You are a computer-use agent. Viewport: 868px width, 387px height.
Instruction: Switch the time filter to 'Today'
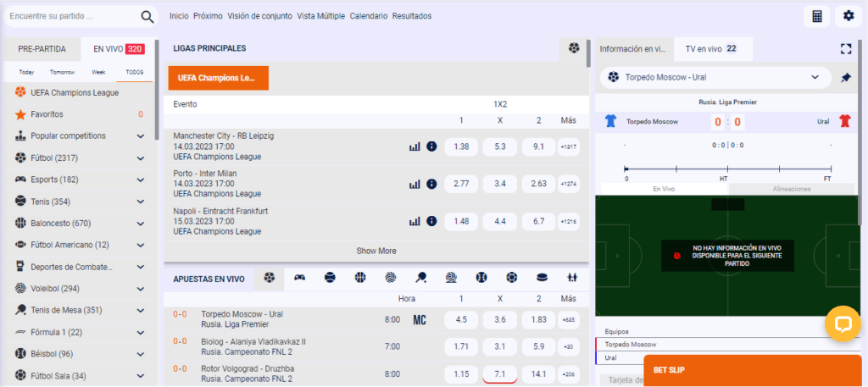click(26, 72)
